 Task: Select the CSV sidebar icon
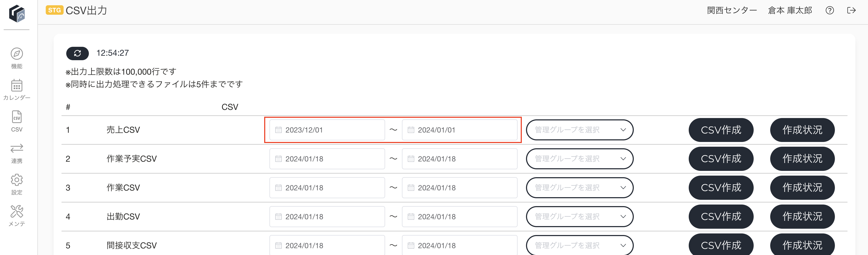pyautogui.click(x=17, y=117)
